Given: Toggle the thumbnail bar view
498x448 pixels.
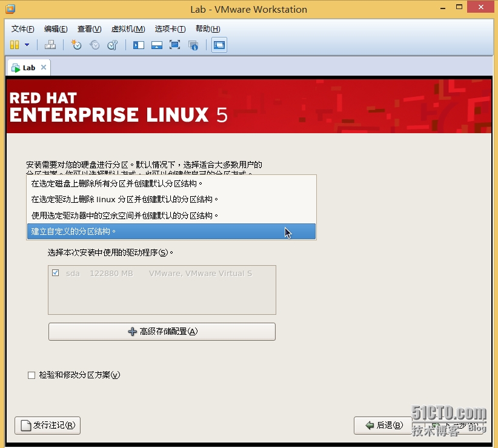Looking at the screenshot, I should 157,45.
